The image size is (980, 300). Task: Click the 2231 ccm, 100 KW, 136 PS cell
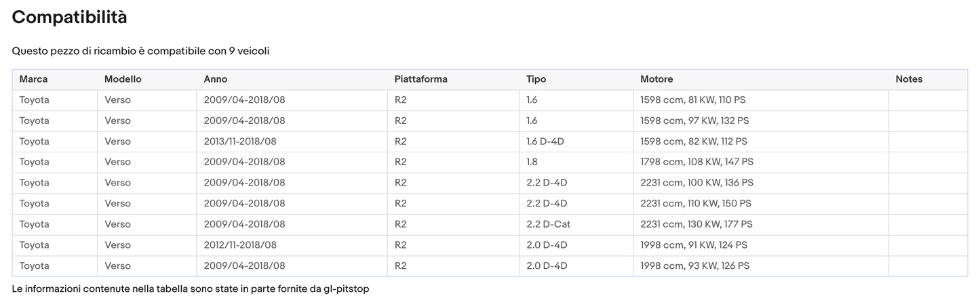point(697,183)
